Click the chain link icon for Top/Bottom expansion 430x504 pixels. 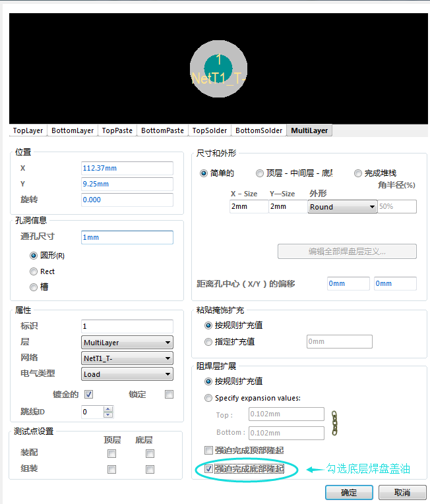coord(334,423)
